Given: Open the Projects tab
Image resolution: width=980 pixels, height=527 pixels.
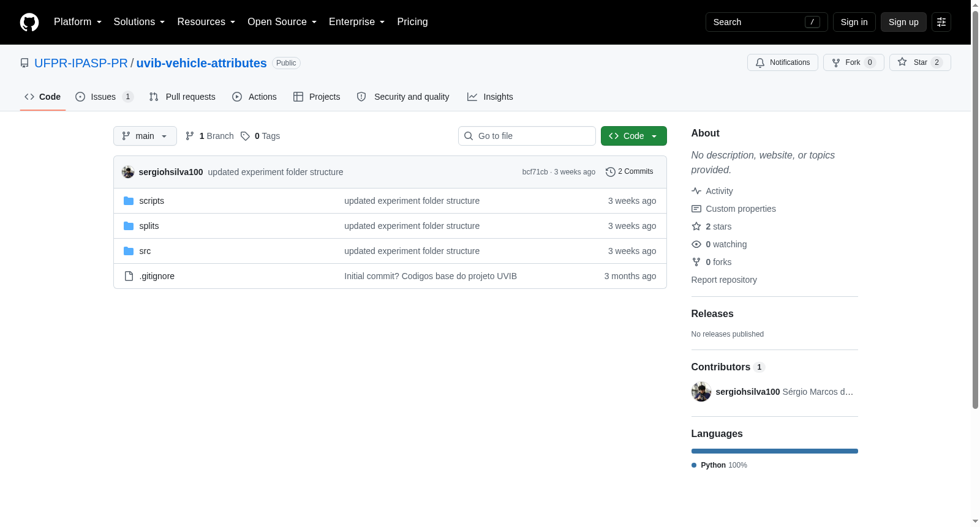Looking at the screenshot, I should click(317, 97).
